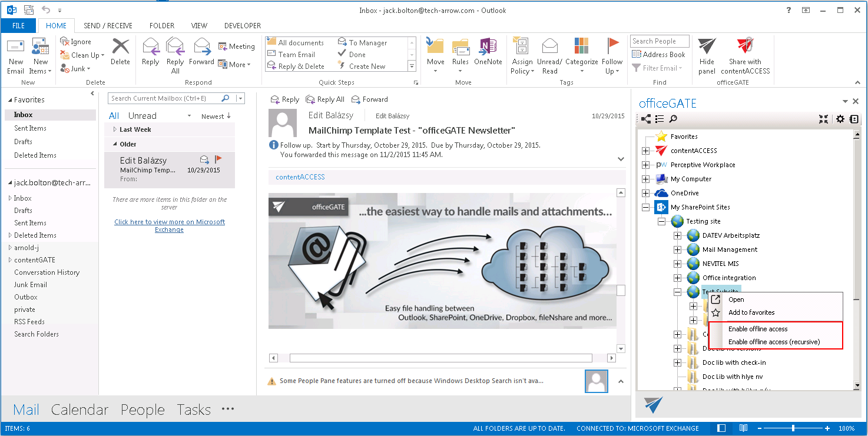Toggle the Unread mail filter
The width and height of the screenshot is (868, 436).
coord(143,116)
